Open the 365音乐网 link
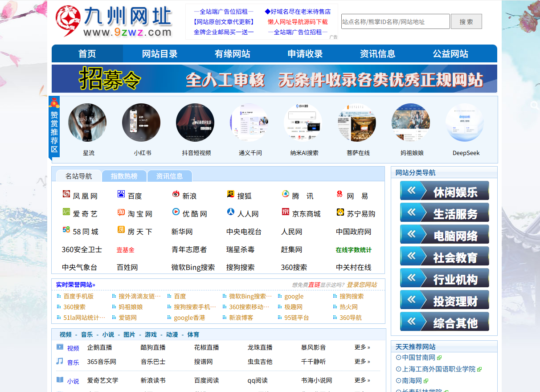The image size is (540, 392). [x=102, y=362]
